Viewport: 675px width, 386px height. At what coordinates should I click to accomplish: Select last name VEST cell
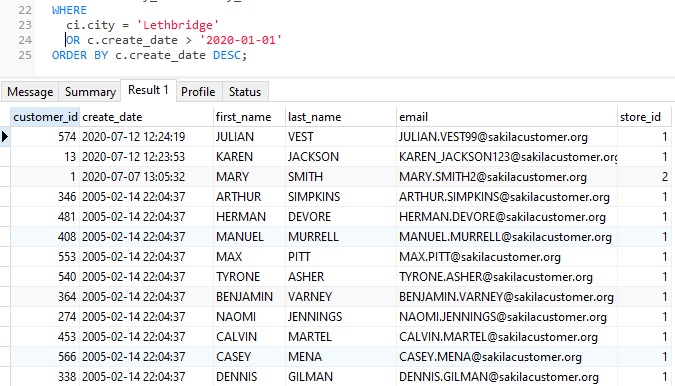pyautogui.click(x=340, y=137)
